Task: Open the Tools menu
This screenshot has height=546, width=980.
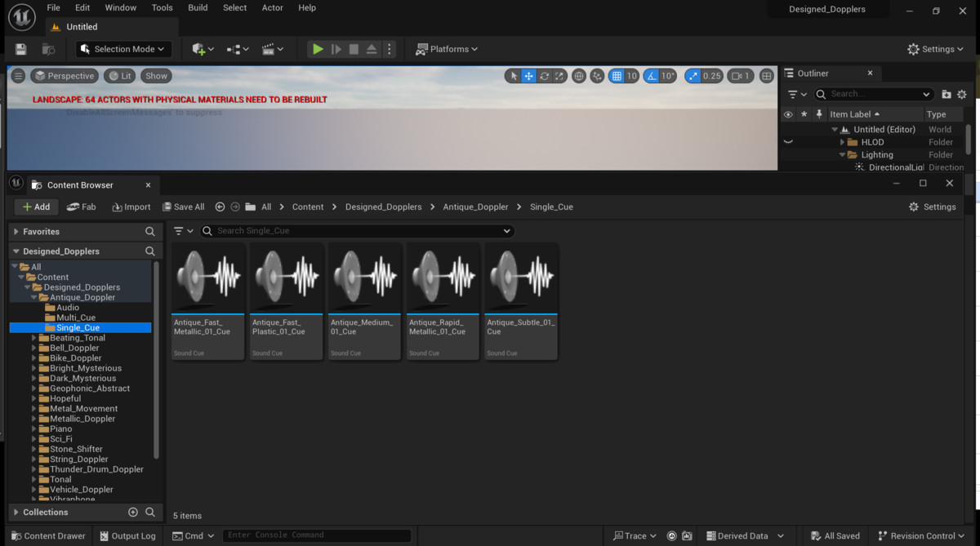Action: coord(163,7)
